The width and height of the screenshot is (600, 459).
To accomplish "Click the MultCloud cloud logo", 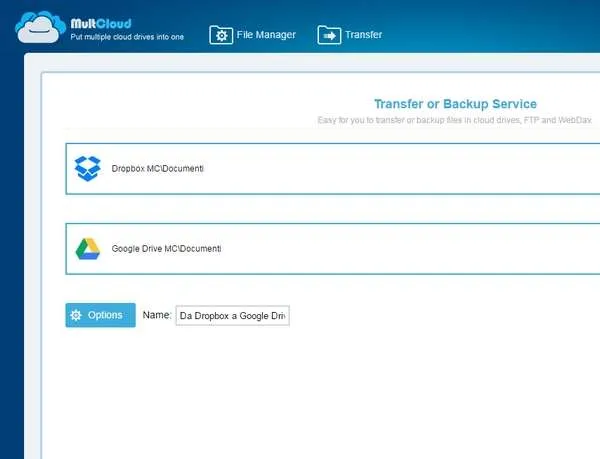I will 40,28.
